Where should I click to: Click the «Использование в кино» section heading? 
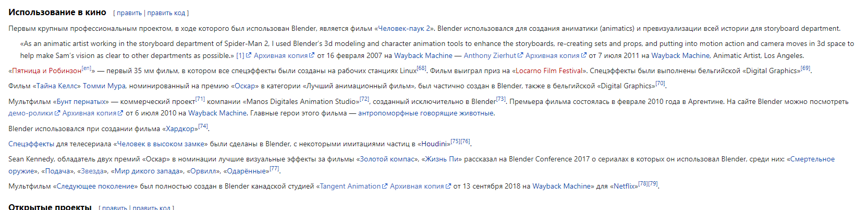pos(57,12)
